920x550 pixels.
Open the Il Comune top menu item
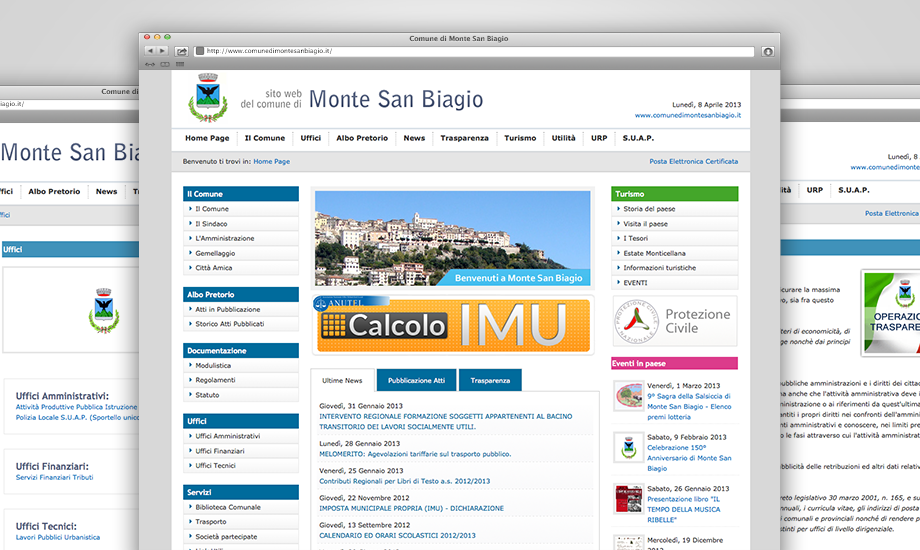click(265, 138)
